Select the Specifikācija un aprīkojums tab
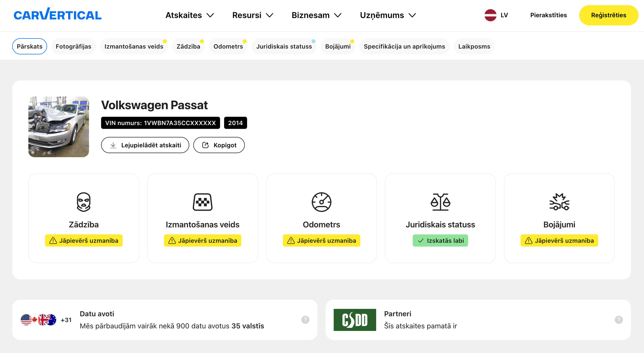Screen dimensions: 644x353 tap(404, 46)
